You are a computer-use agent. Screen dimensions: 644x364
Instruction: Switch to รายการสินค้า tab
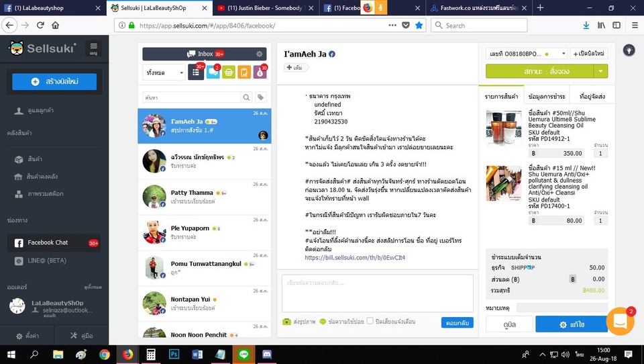click(x=501, y=97)
